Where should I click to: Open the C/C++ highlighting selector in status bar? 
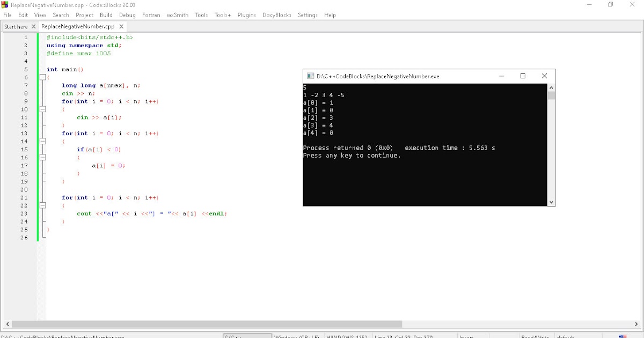pos(247,336)
